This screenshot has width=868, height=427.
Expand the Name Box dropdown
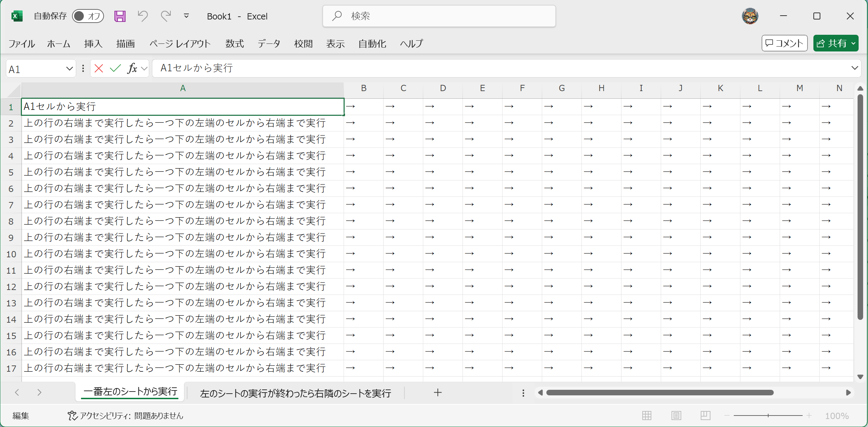pyautogui.click(x=69, y=69)
